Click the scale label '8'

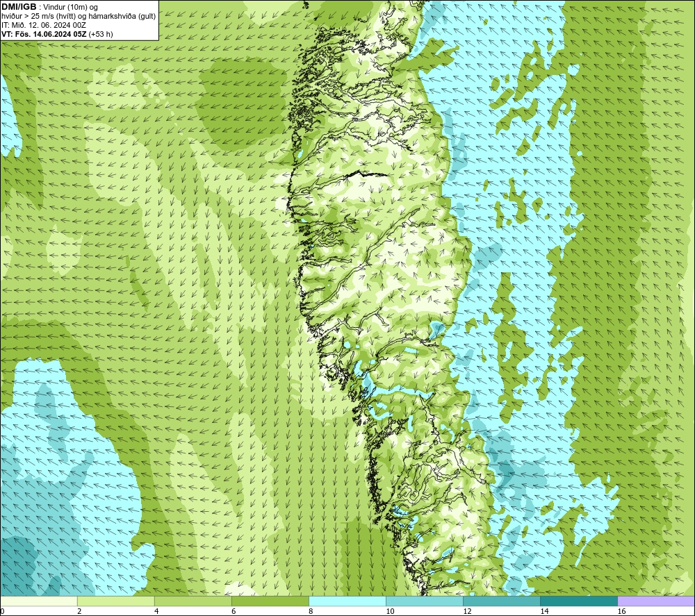tap(311, 611)
